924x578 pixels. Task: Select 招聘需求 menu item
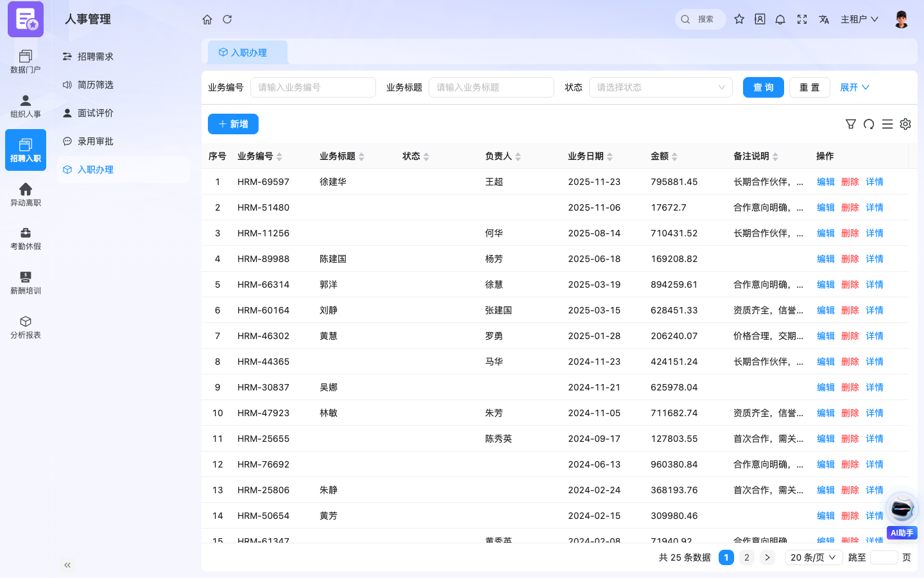123,57
